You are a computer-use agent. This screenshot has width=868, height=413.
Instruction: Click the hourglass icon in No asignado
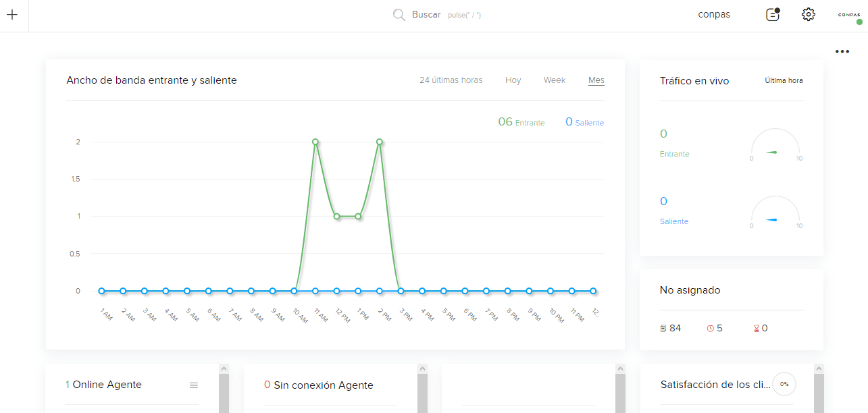click(756, 329)
